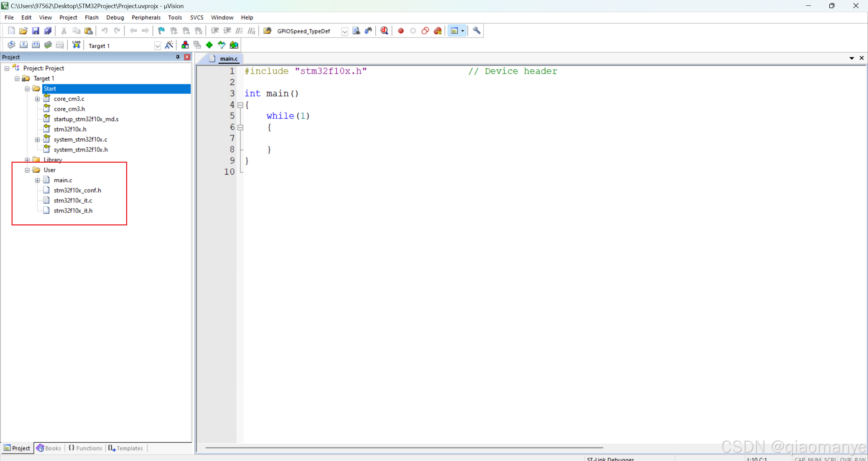Click the Configuration wrench icon
868x461 pixels.
point(476,31)
